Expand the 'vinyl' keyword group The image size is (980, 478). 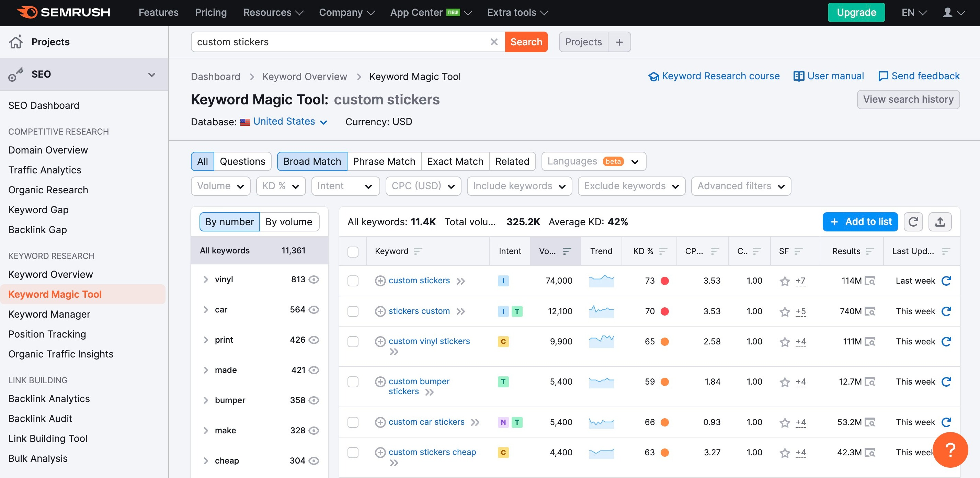click(x=206, y=279)
